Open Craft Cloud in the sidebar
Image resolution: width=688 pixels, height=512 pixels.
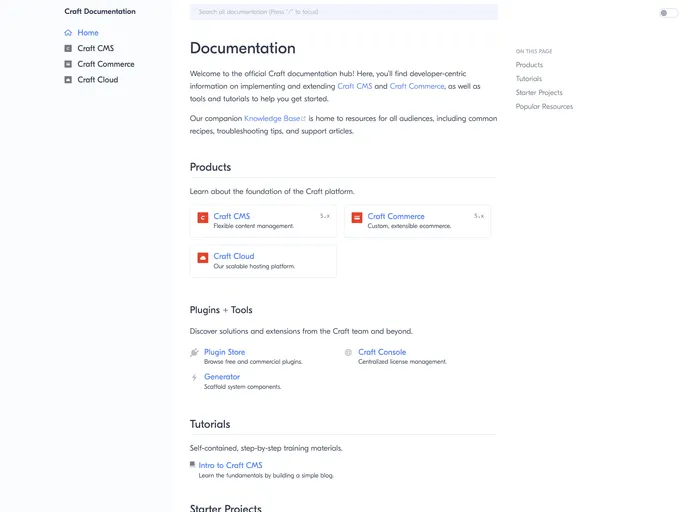click(98, 79)
